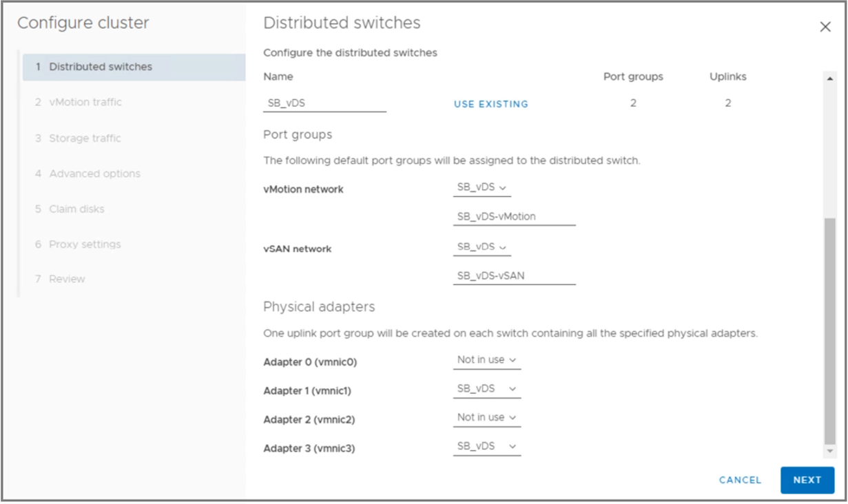The height and width of the screenshot is (504, 848).
Task: Click the scrollbar down arrow
Action: 829,450
